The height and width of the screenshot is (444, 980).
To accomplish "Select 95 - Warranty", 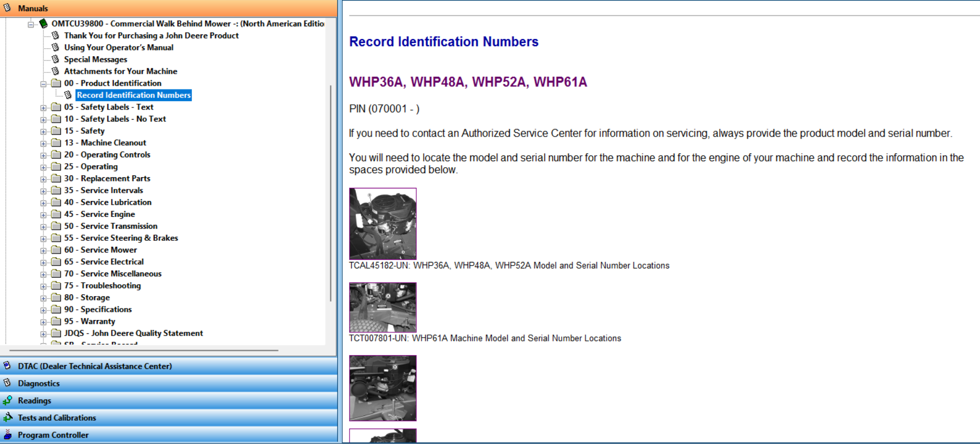I will (89, 321).
